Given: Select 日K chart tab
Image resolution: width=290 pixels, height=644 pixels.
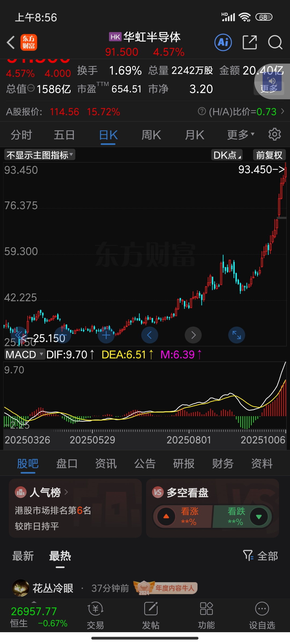Looking at the screenshot, I should click(x=108, y=135).
